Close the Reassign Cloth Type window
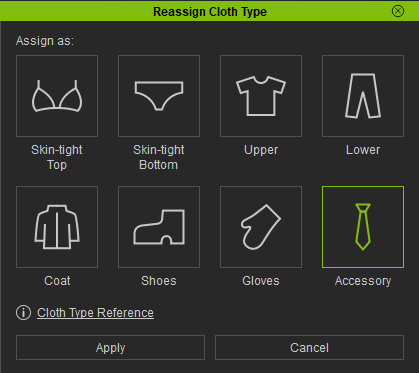This screenshot has height=373, width=419. pos(398,11)
